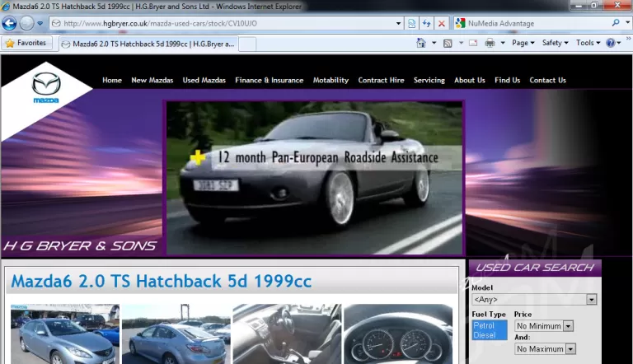Click the Used Car Search panel header

[535, 268]
